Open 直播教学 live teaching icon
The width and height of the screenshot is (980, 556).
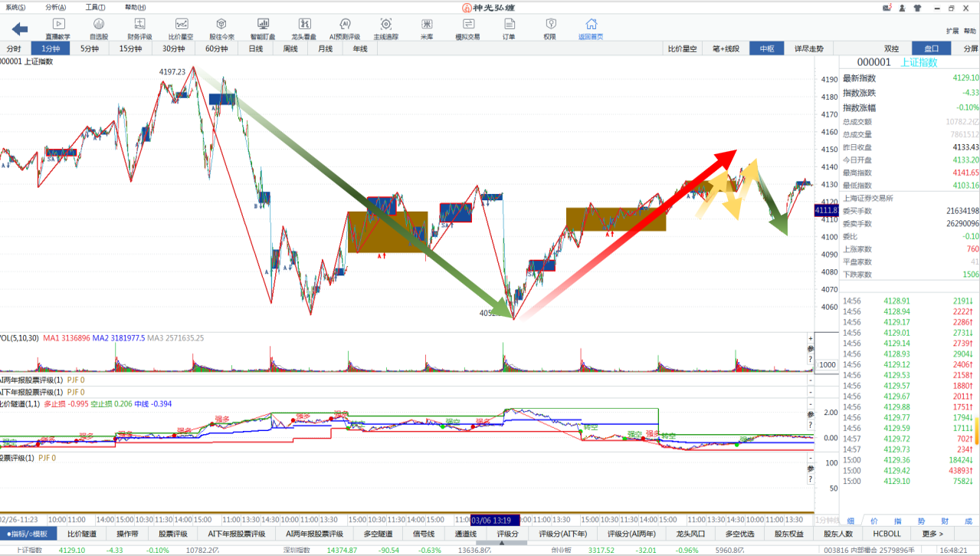tap(57, 29)
